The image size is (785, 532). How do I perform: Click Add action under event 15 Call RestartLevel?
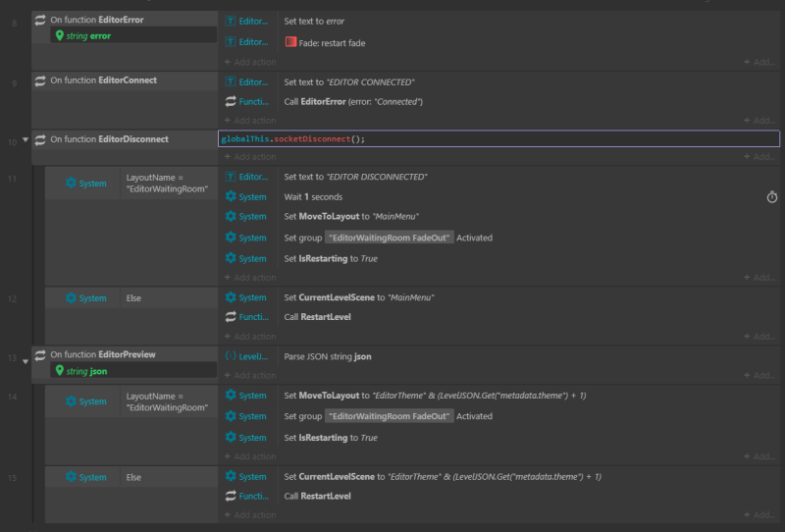click(250, 515)
